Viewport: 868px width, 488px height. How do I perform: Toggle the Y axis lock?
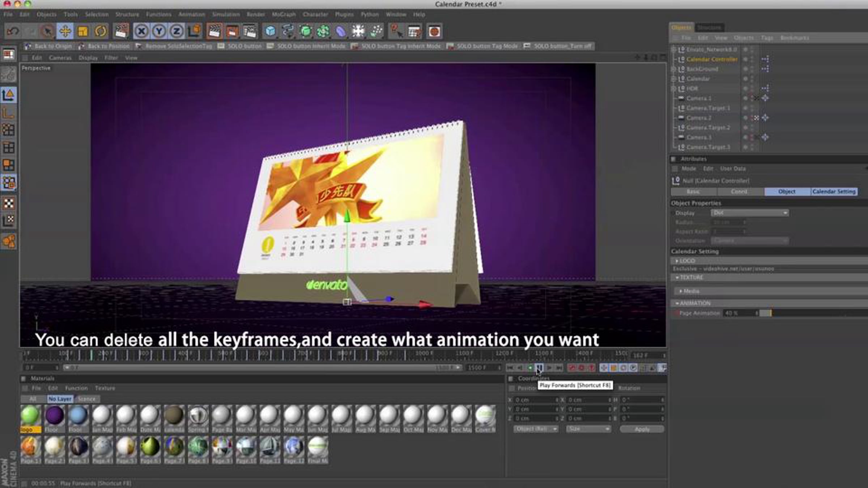[x=159, y=31]
